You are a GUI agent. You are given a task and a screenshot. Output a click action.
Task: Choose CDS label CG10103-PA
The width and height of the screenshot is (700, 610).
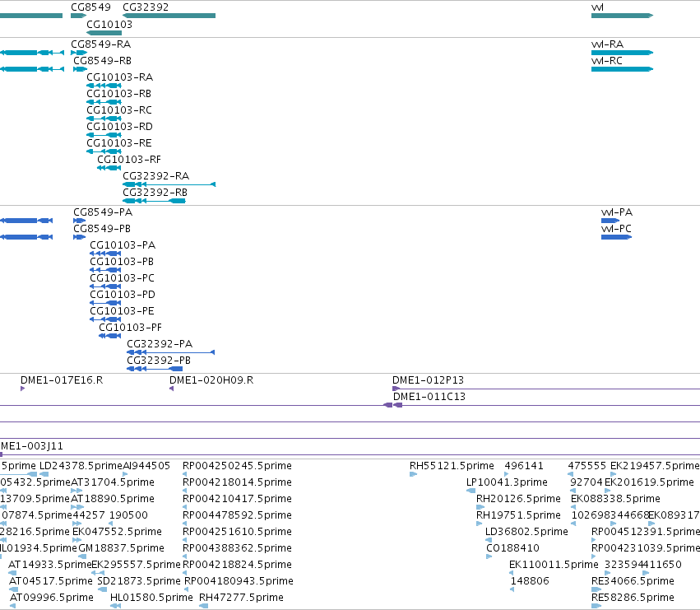click(123, 245)
